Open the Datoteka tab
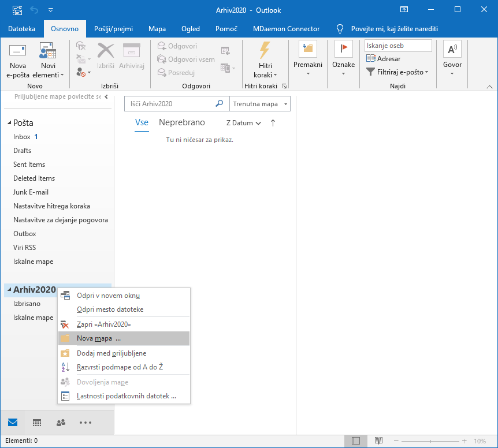The width and height of the screenshot is (498, 448). tap(21, 29)
